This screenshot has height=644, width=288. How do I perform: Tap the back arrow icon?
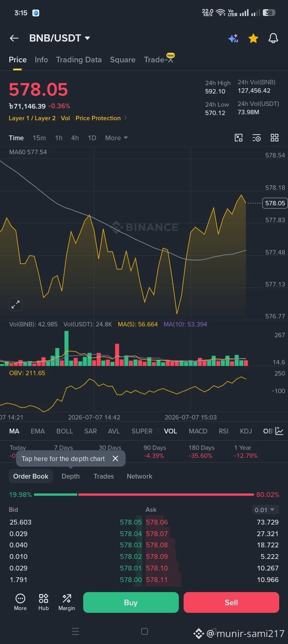[14, 38]
